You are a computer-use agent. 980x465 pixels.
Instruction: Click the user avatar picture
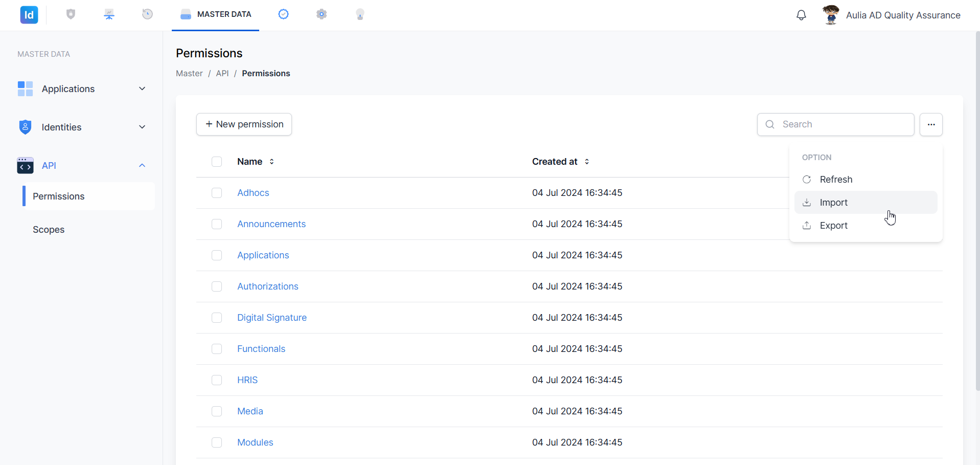coord(831,15)
